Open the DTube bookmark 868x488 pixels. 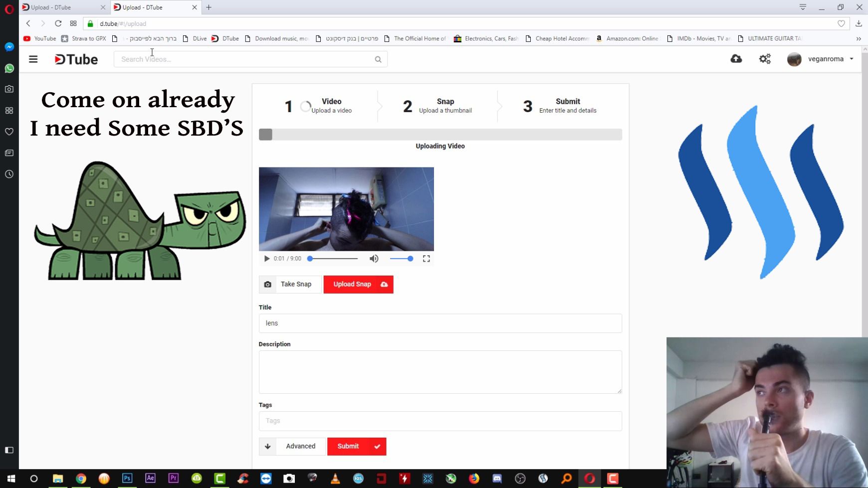pyautogui.click(x=225, y=38)
